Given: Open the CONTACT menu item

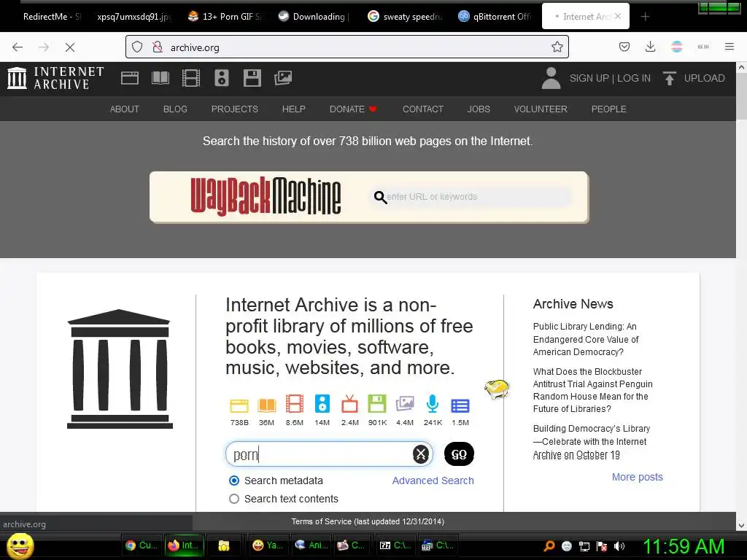Looking at the screenshot, I should pos(423,109).
